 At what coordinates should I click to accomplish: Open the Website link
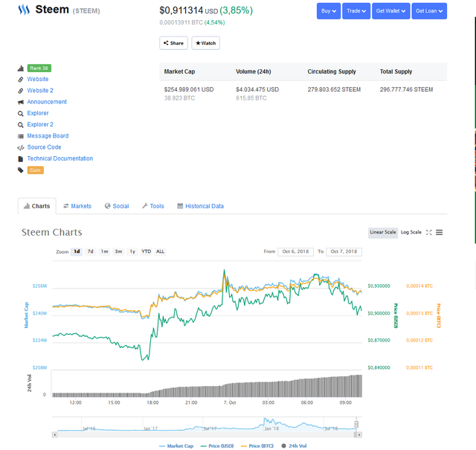click(38, 80)
